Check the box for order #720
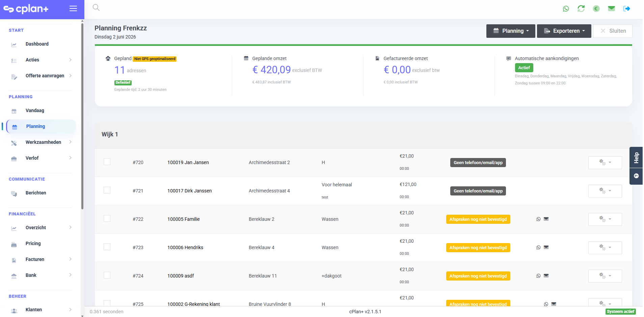 click(x=107, y=162)
